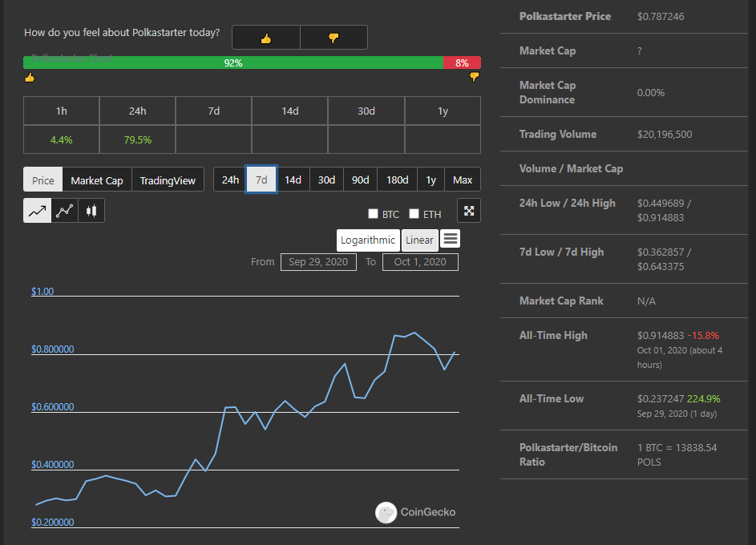Vote thumbs up for Polkastarter

click(266, 38)
